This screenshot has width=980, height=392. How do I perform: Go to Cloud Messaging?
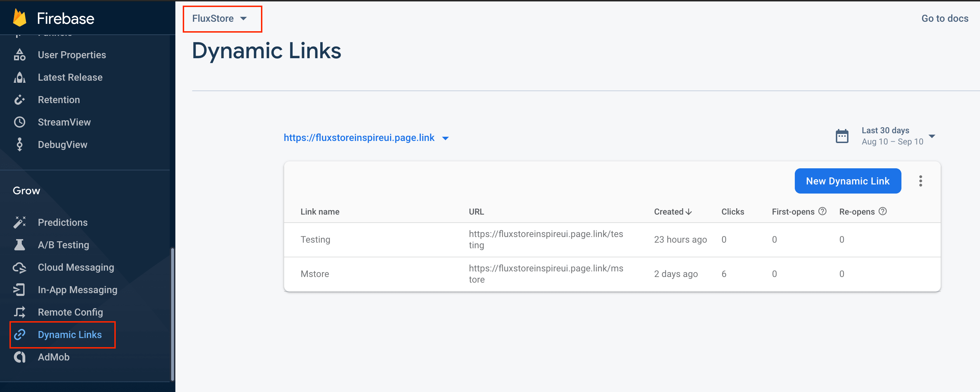pyautogui.click(x=76, y=267)
